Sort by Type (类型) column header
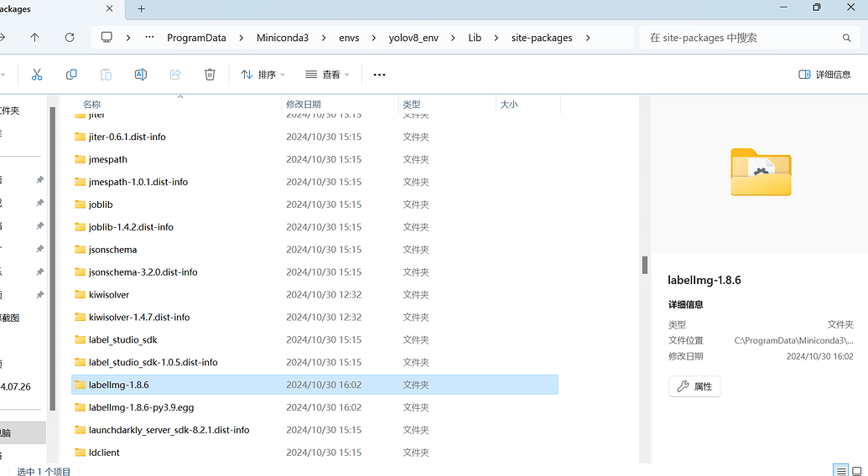 click(411, 104)
